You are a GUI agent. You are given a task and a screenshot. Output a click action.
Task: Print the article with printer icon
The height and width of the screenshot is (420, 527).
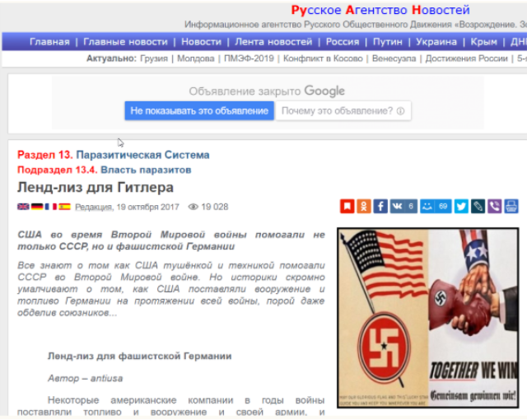pyautogui.click(x=511, y=207)
